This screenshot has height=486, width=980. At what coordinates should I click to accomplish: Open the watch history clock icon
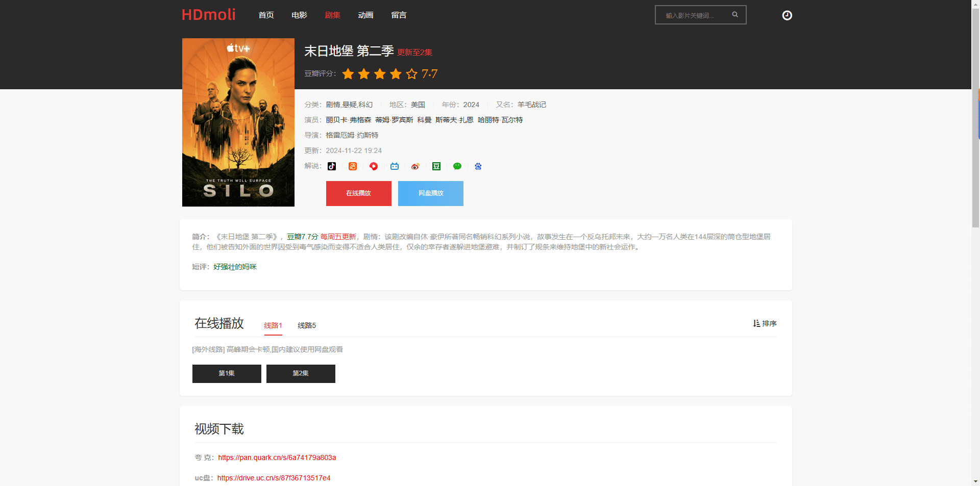[x=787, y=15]
